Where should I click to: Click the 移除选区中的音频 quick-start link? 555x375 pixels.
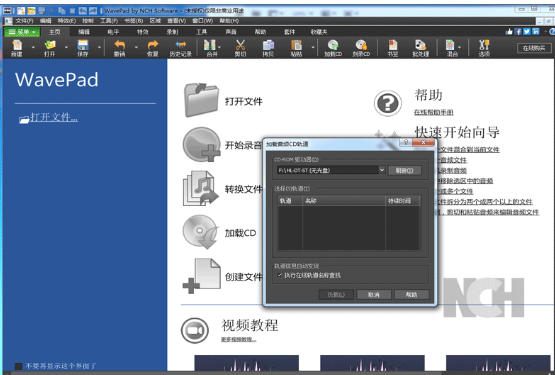click(465, 181)
